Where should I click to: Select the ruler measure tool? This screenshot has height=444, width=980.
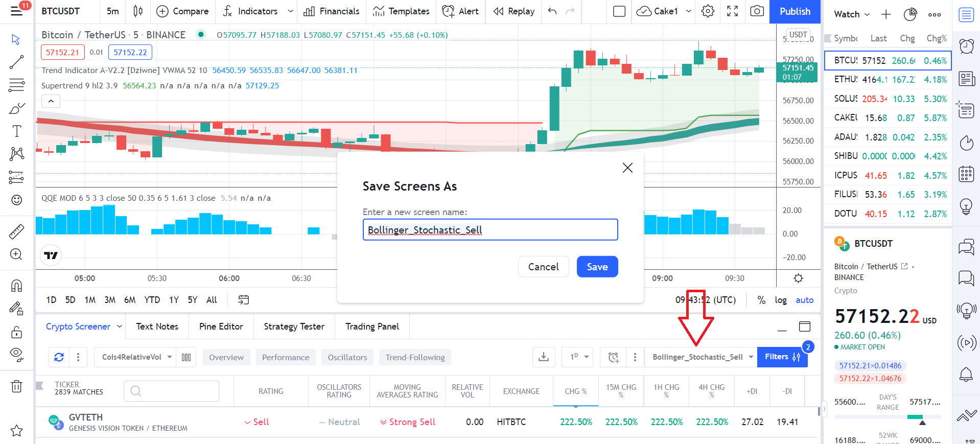(x=16, y=231)
